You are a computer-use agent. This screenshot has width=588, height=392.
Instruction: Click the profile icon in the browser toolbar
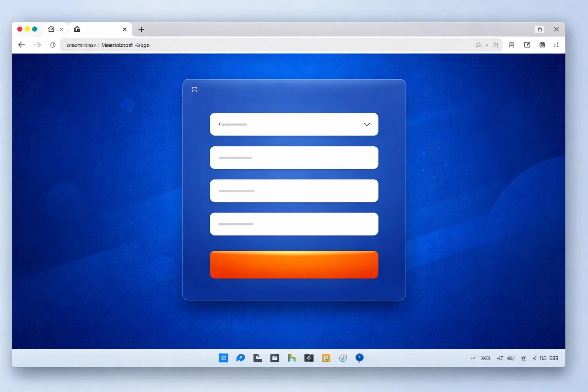(x=542, y=45)
